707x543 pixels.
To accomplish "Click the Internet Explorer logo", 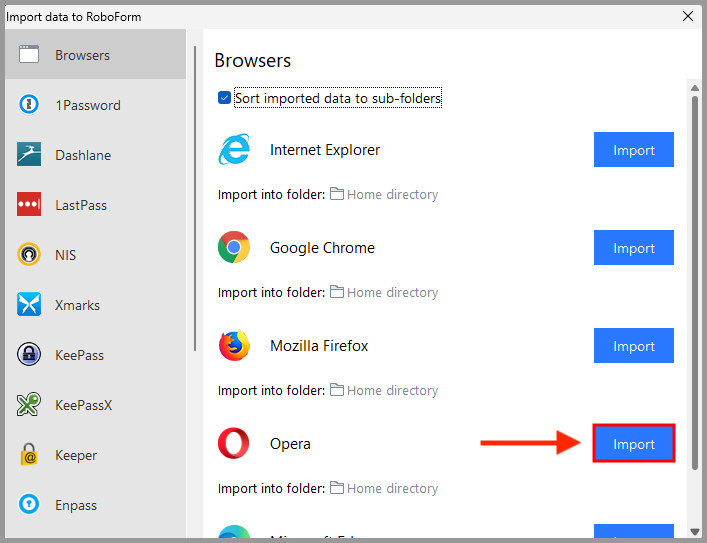I will [234, 149].
